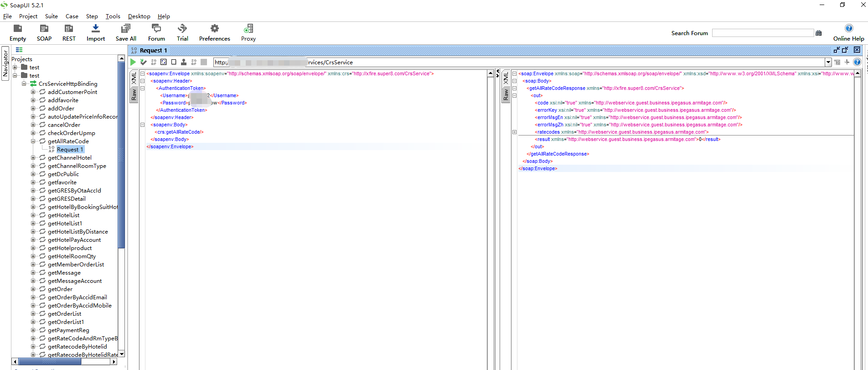The width and height of the screenshot is (868, 370).
Task: Click the Trial toolbar icon
Action: [182, 29]
